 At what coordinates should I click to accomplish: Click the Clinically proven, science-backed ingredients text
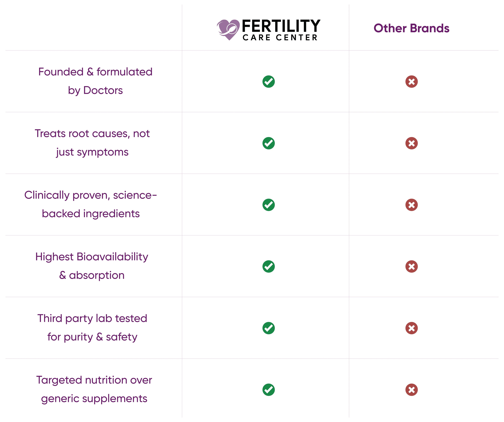pos(91,204)
